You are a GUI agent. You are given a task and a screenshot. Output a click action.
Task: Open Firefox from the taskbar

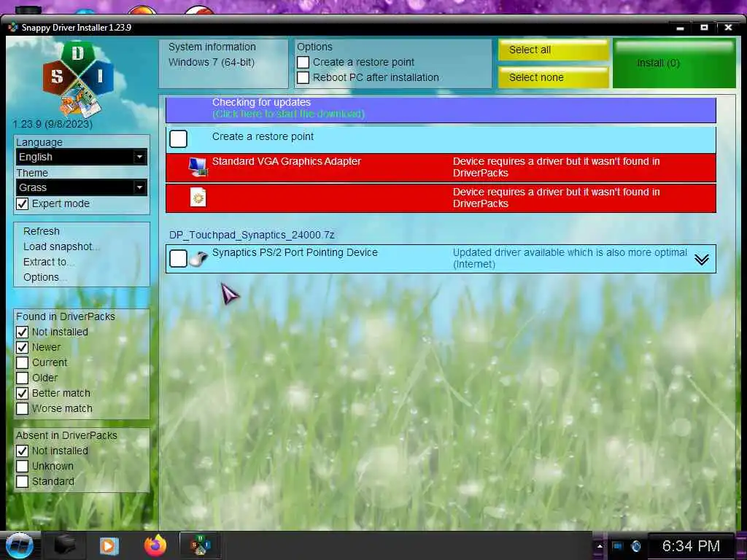point(155,545)
